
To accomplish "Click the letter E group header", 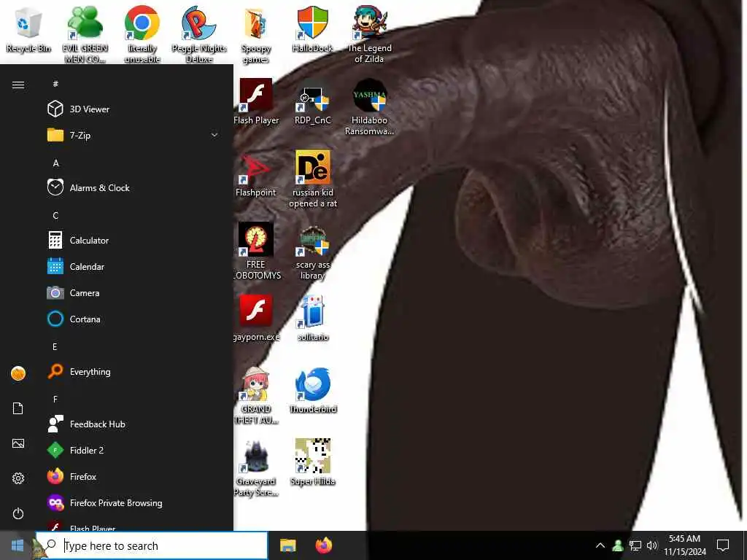I will pyautogui.click(x=55, y=346).
